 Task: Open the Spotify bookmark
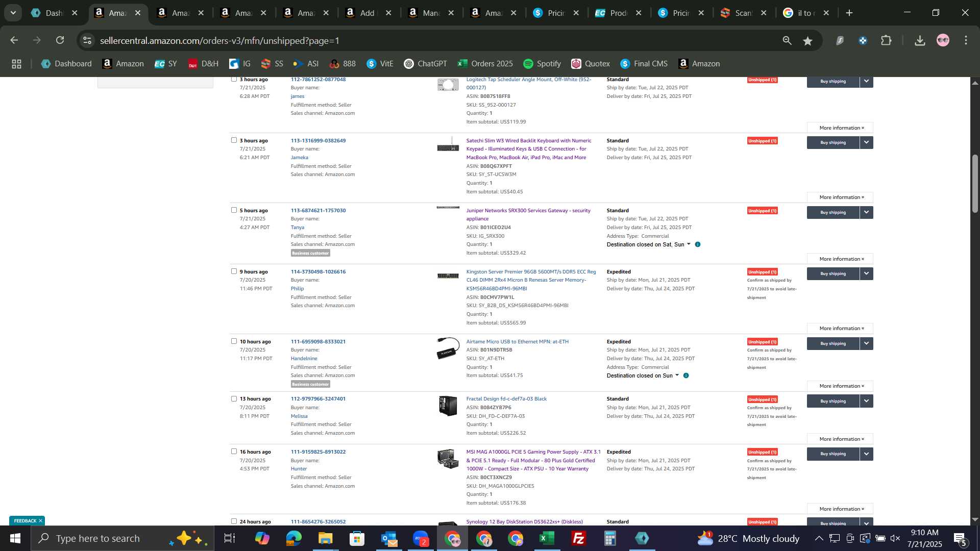pyautogui.click(x=542, y=64)
